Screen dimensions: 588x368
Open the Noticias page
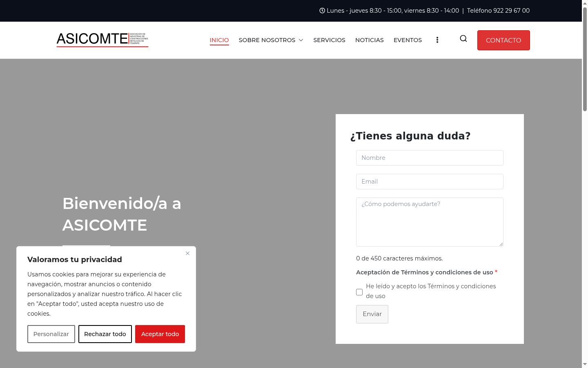click(370, 40)
